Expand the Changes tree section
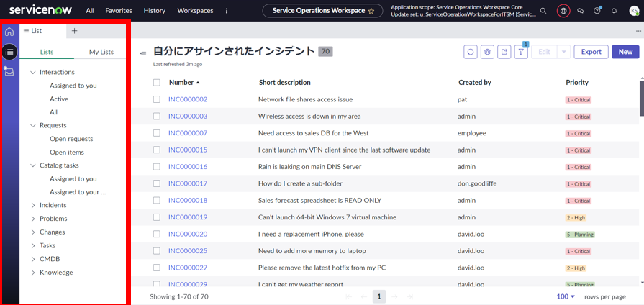Viewport: 644px width, 305px height. [x=33, y=232]
